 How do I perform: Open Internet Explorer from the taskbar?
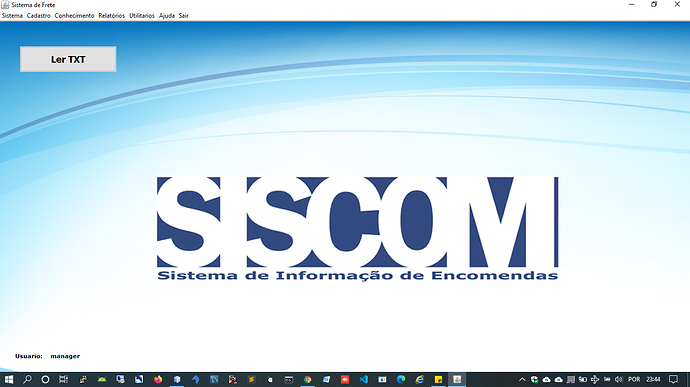(420, 379)
